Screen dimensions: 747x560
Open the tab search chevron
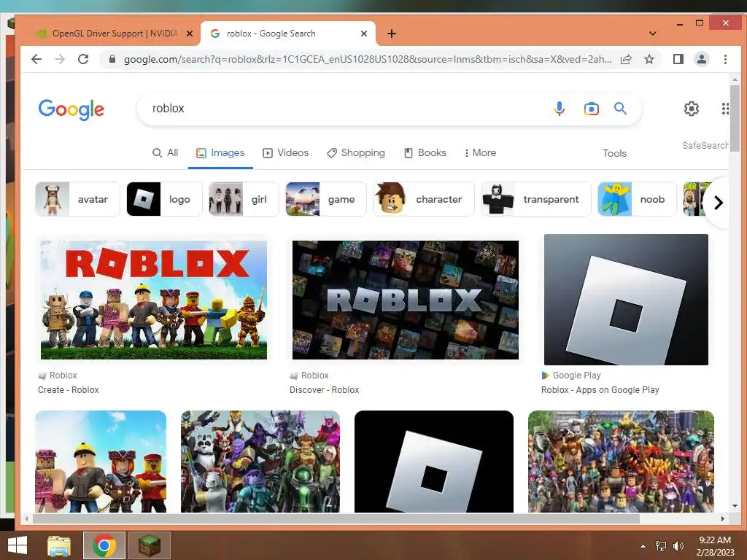(653, 34)
